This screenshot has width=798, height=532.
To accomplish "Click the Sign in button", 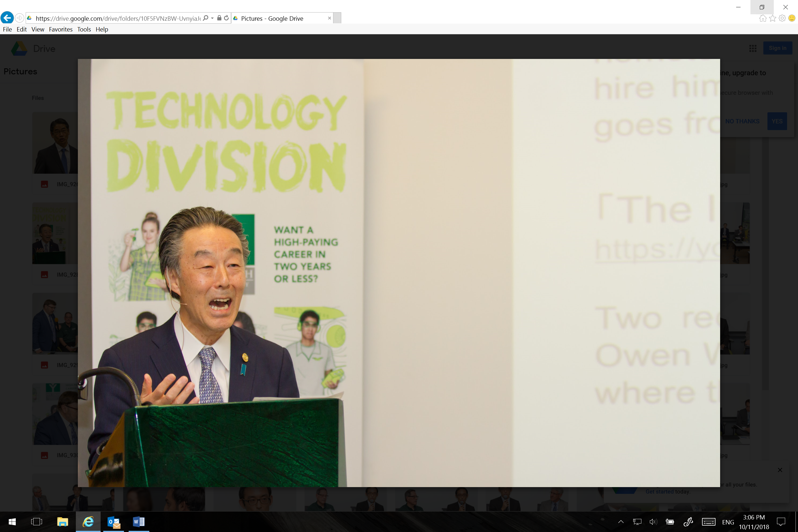I will [778, 48].
